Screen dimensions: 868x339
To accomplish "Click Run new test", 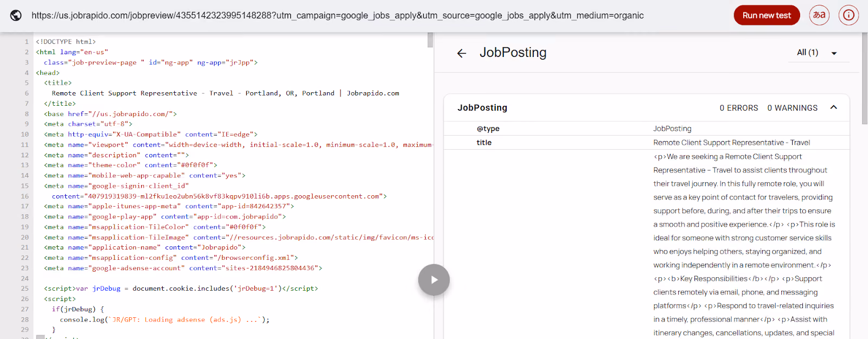I will point(767,15).
